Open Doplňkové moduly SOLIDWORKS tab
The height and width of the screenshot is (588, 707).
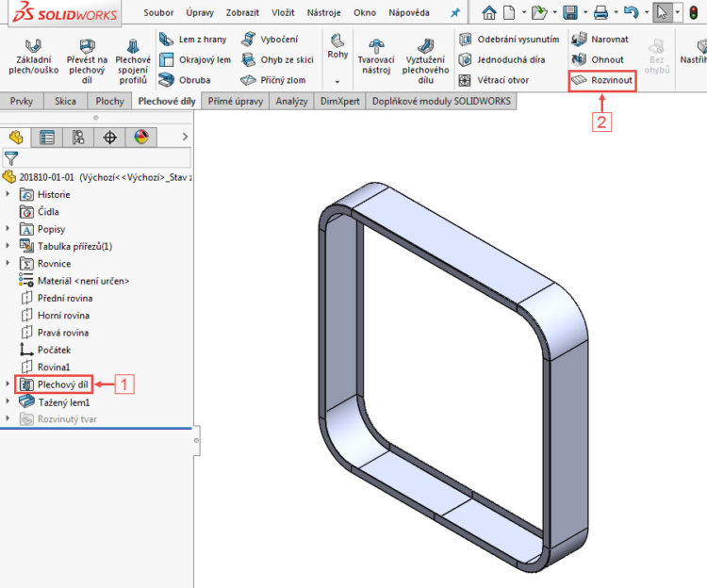click(x=441, y=102)
